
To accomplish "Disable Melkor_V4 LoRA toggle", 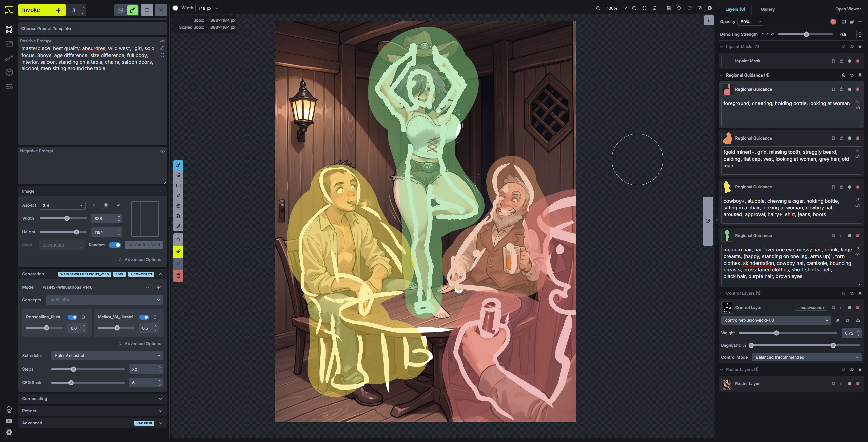I will [x=144, y=317].
